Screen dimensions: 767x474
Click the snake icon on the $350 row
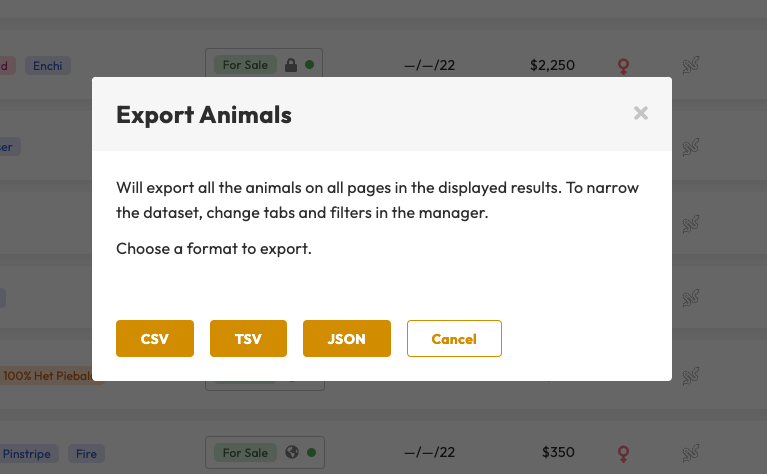[690, 453]
